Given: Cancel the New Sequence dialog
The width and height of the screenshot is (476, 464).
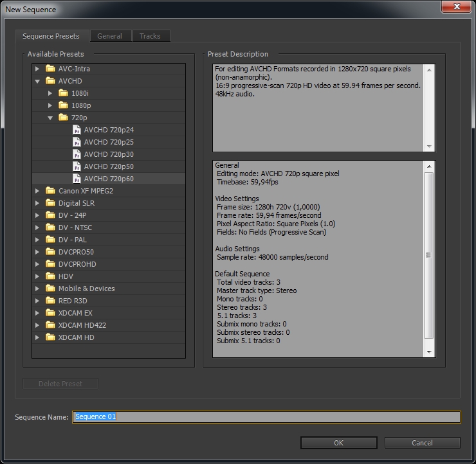Looking at the screenshot, I should pos(422,443).
